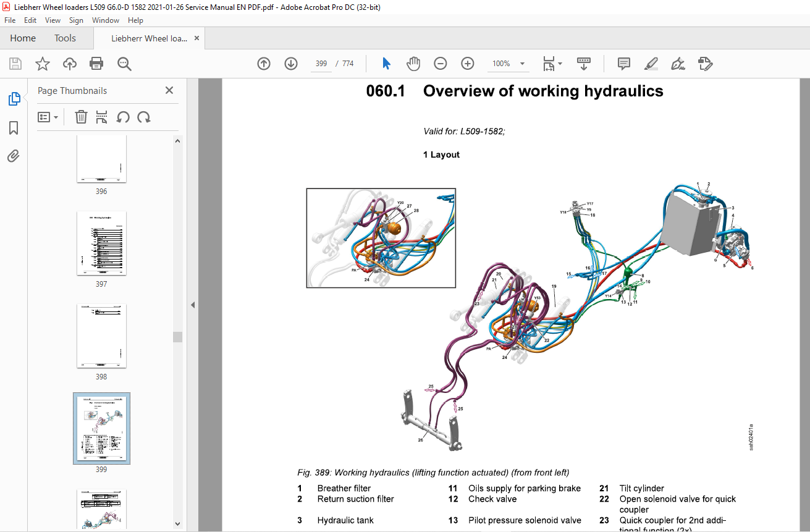Click the thumbnails scrollbar up arrow
This screenshot has width=810, height=532.
(178, 141)
